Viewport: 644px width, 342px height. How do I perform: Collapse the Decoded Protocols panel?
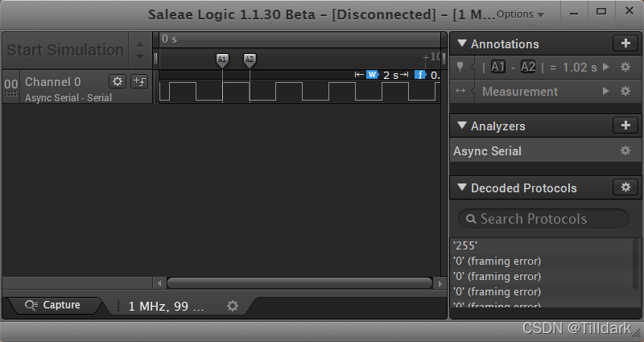462,187
